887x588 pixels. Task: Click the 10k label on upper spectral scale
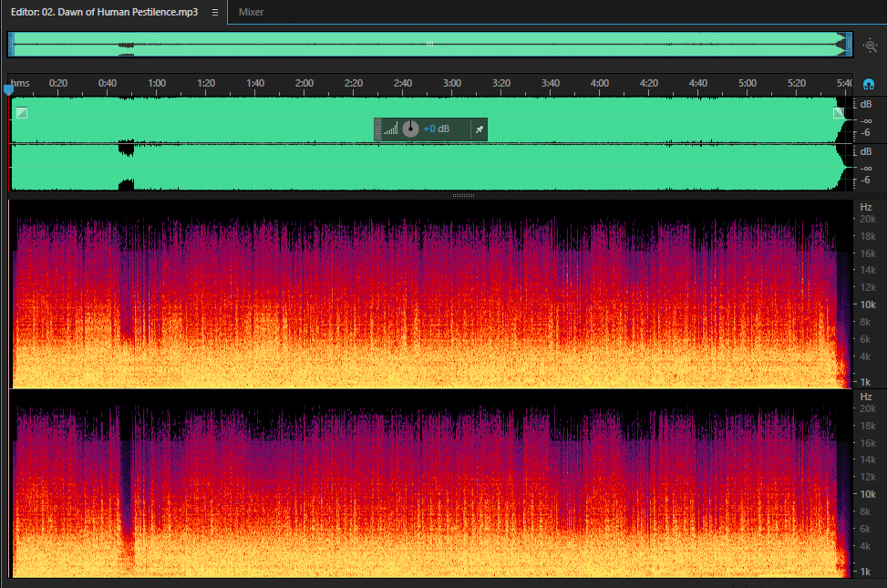868,304
